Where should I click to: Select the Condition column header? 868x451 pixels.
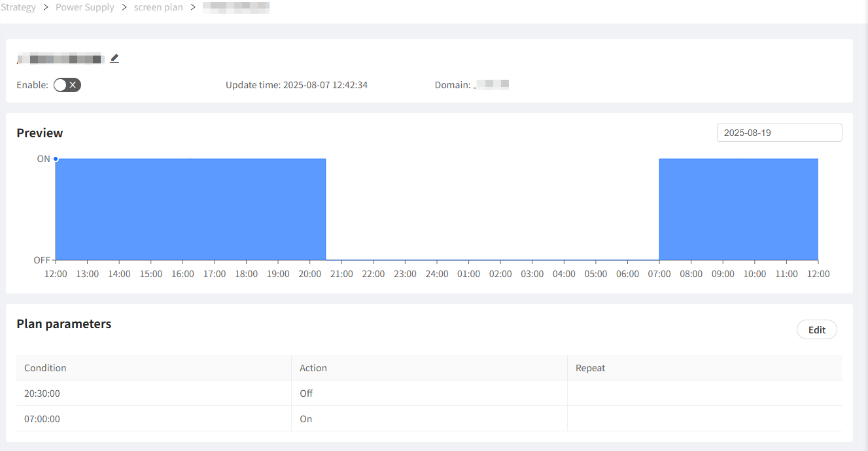pyautogui.click(x=154, y=368)
